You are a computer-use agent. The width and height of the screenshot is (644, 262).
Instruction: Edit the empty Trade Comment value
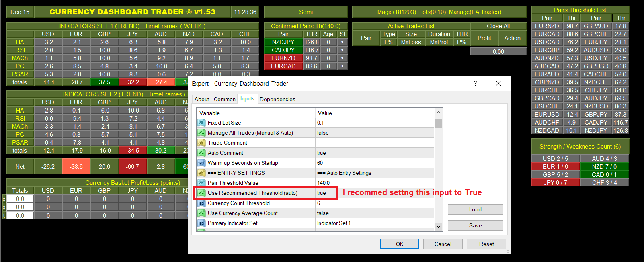tap(375, 143)
